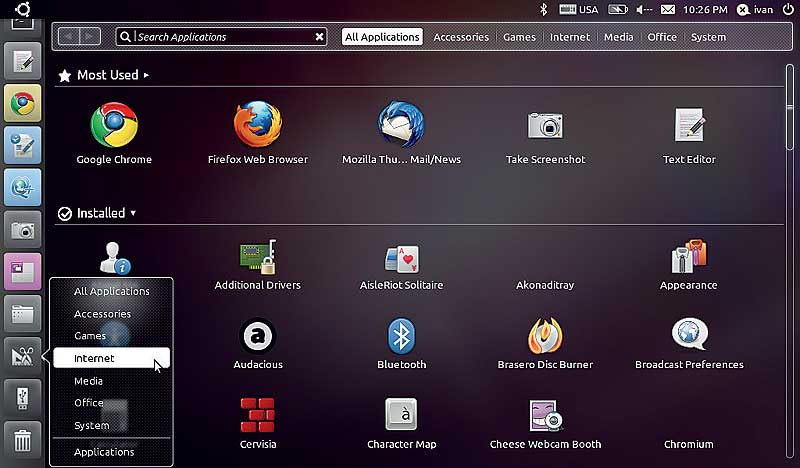
Task: Open the messaging envelope indicator
Action: [x=668, y=9]
